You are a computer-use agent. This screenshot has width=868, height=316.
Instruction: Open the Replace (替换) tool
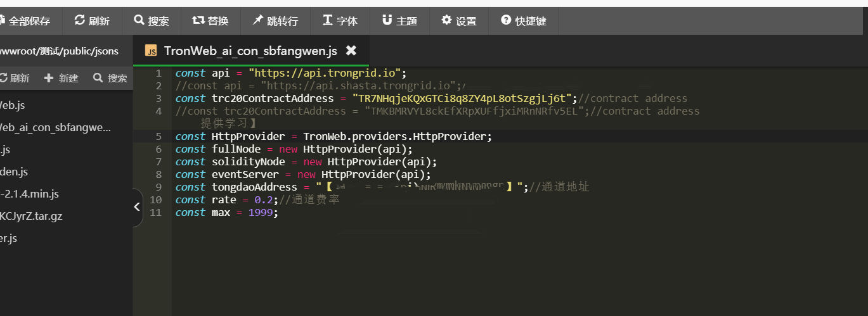[x=210, y=21]
